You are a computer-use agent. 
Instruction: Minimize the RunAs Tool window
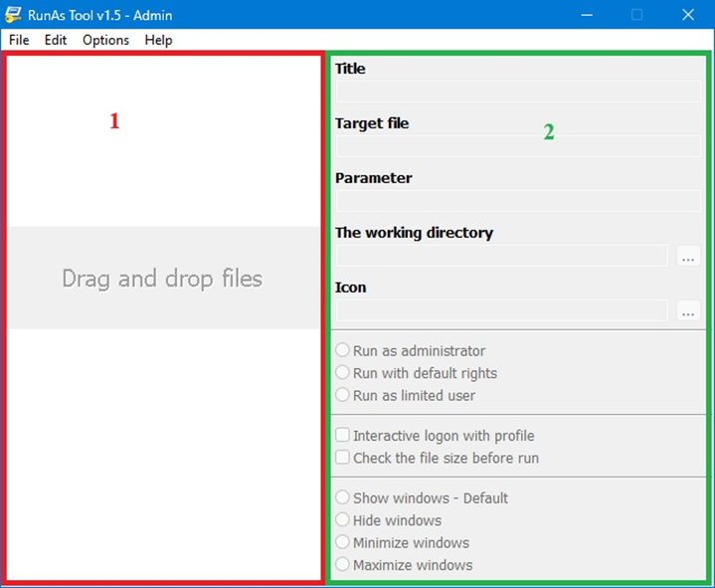coord(587,15)
